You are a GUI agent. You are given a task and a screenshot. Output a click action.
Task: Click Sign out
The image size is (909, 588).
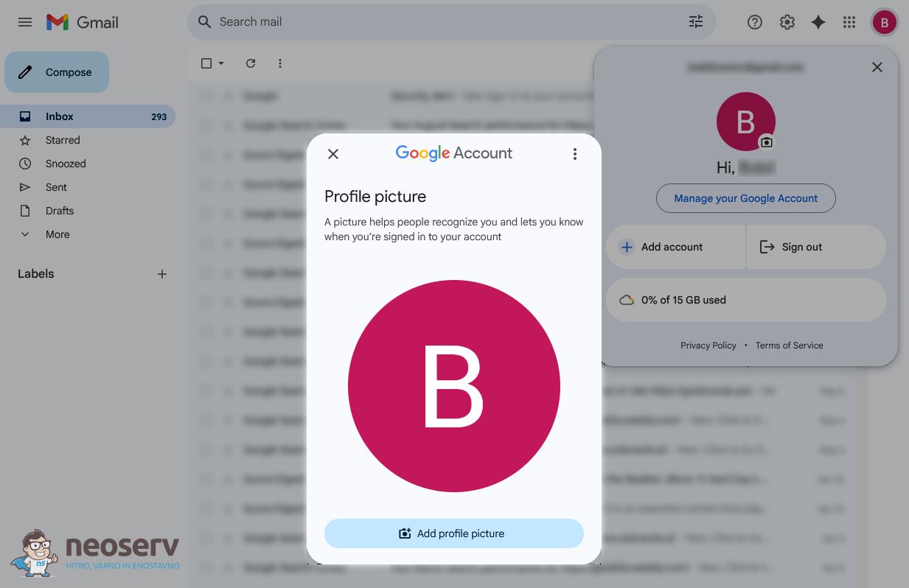coord(816,247)
